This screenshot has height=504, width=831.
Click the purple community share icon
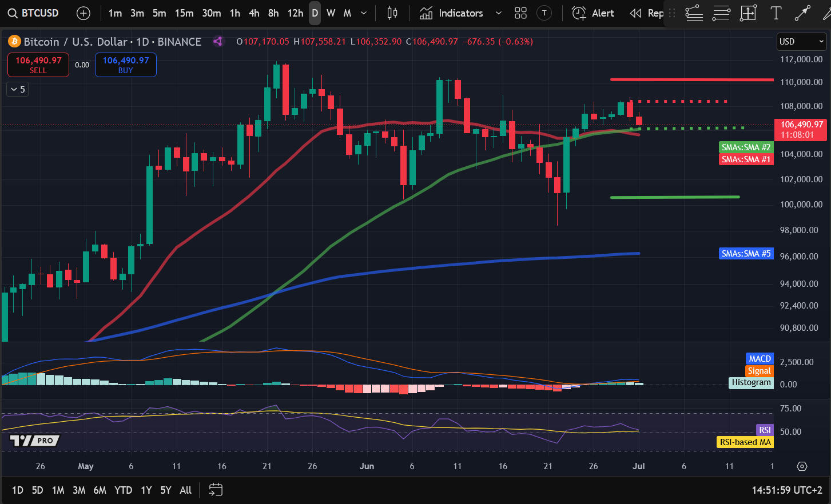[217, 41]
